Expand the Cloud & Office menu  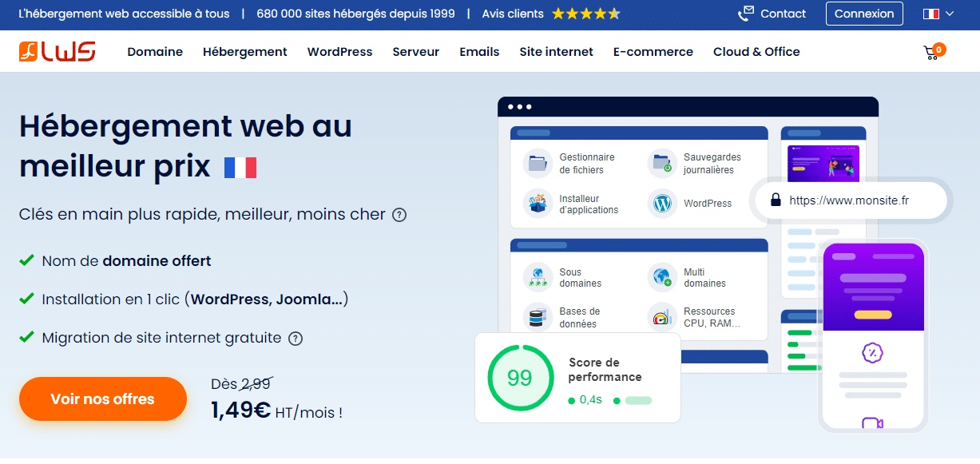click(x=756, y=52)
